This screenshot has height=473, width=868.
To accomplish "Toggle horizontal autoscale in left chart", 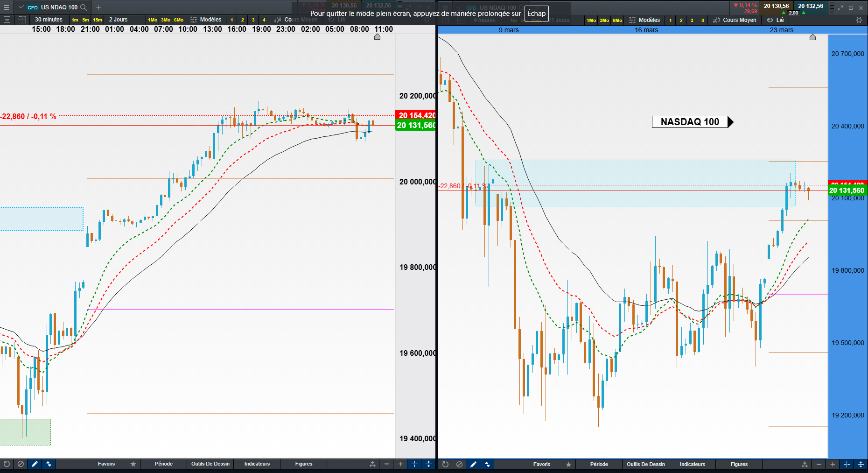I will point(414,464).
